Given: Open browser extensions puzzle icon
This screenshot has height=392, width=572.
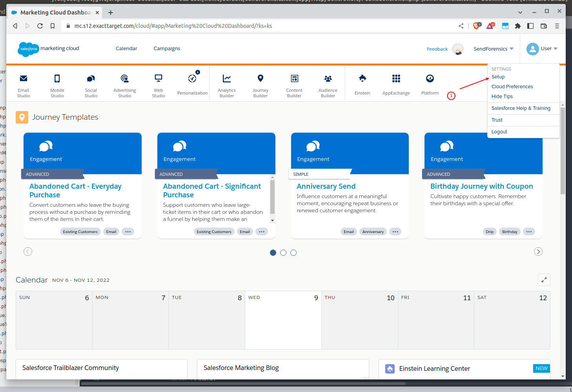Looking at the screenshot, I should [518, 26].
